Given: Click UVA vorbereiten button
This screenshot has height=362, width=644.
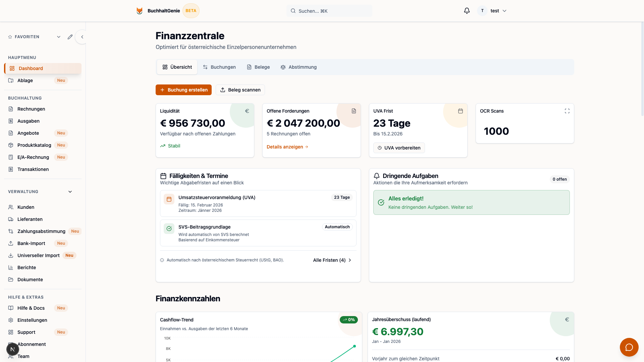Looking at the screenshot, I should click(x=399, y=148).
